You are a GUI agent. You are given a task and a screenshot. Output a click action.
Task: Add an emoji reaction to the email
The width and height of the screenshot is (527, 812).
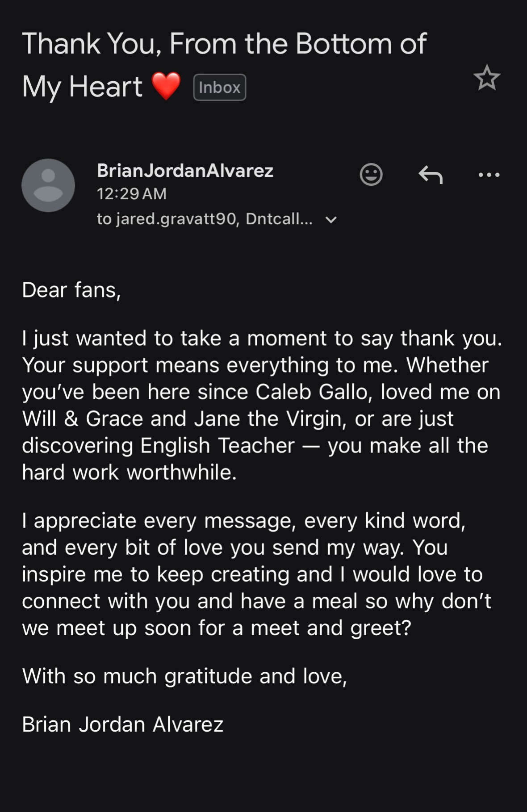click(371, 174)
